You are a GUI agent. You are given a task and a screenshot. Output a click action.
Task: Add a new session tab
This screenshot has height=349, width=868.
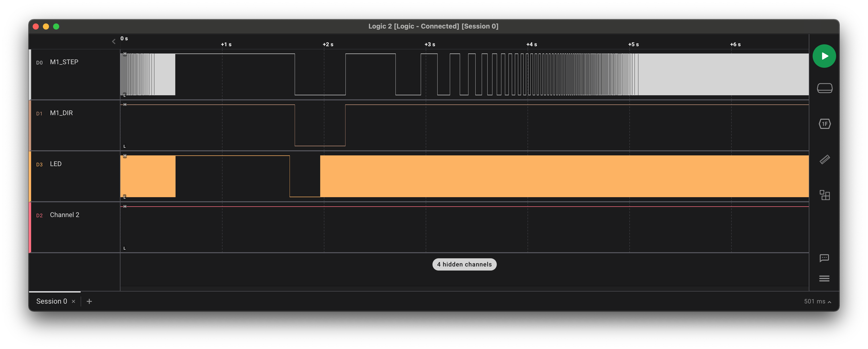pyautogui.click(x=89, y=302)
